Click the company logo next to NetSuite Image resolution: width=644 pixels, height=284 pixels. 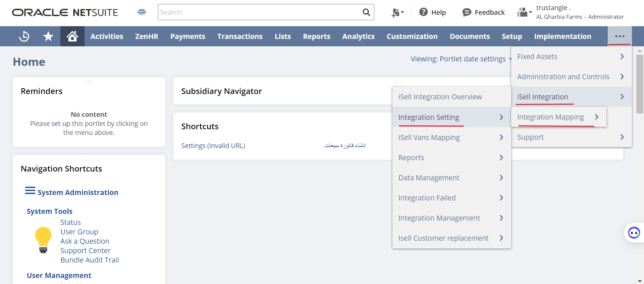[x=142, y=12]
